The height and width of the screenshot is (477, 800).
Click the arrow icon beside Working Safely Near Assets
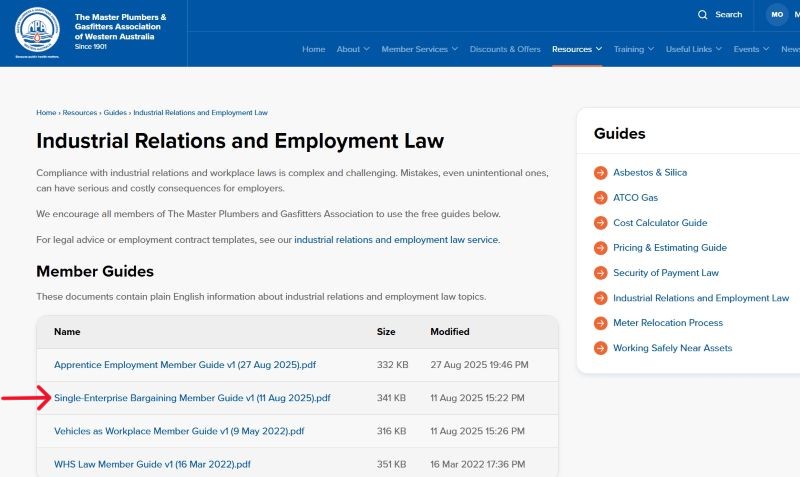601,348
